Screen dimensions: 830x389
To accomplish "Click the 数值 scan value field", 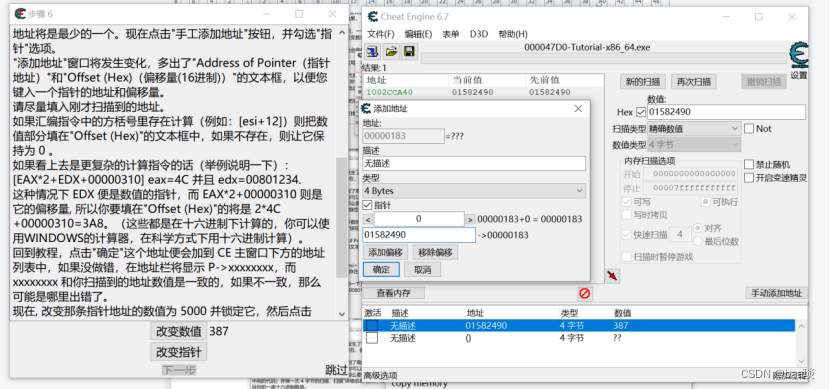I will pyautogui.click(x=726, y=112).
